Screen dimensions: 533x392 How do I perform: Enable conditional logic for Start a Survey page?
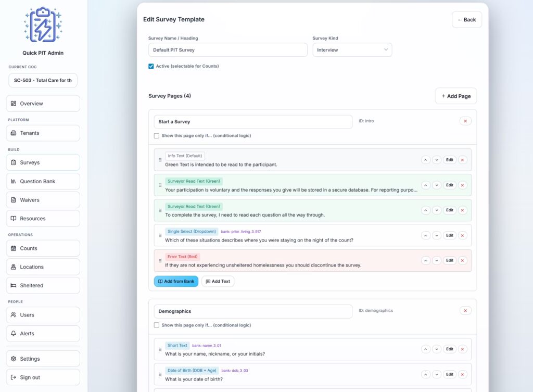156,136
